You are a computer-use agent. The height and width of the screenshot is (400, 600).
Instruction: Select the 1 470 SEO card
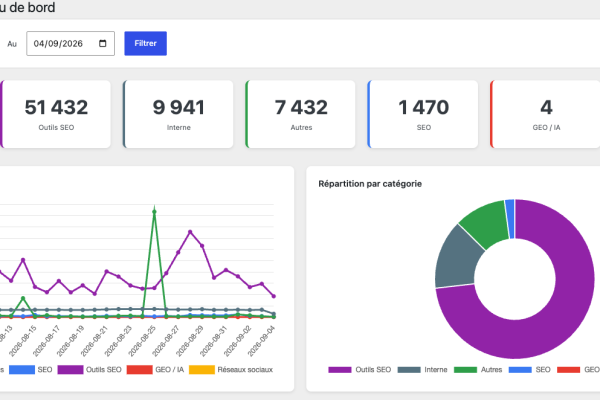tap(423, 114)
